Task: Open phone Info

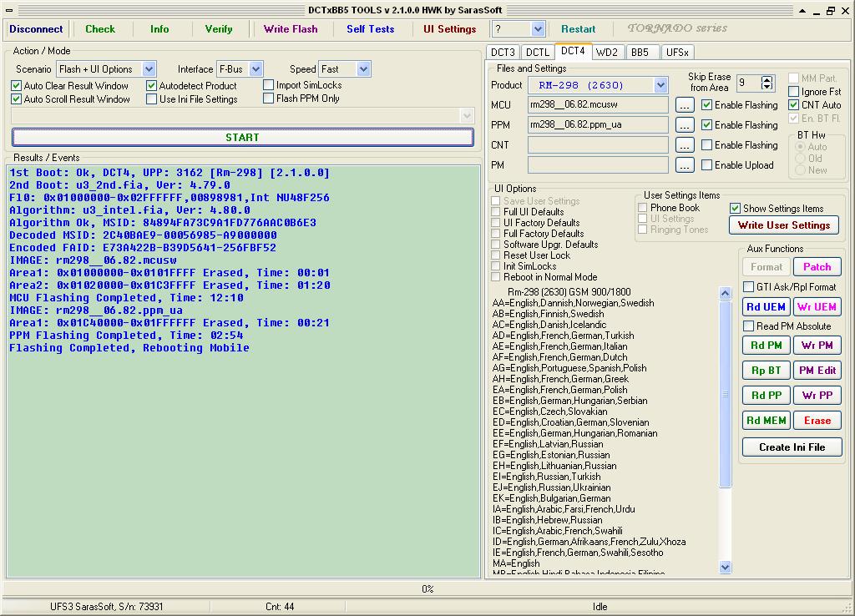Action: click(159, 29)
